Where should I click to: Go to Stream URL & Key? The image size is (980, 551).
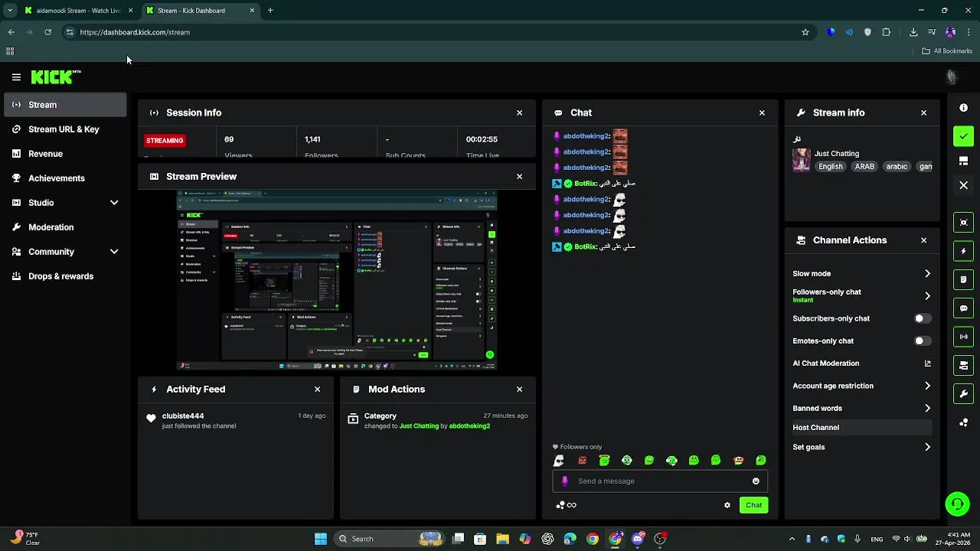(x=65, y=129)
